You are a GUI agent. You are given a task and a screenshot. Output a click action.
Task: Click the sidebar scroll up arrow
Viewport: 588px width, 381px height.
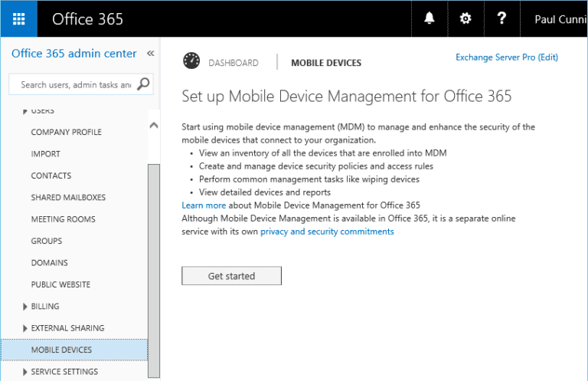[x=154, y=126]
